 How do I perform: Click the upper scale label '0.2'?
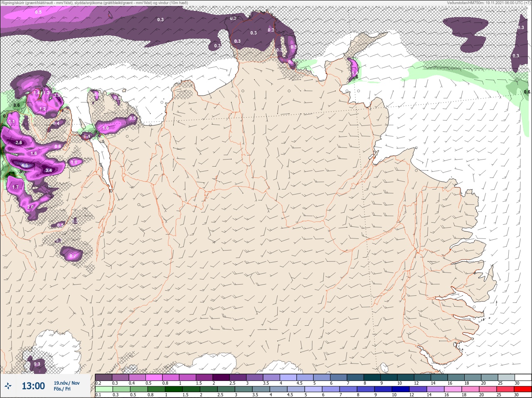98,383
